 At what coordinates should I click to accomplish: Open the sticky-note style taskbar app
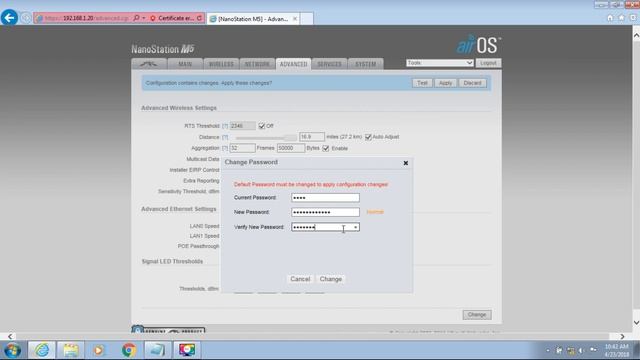click(x=157, y=350)
